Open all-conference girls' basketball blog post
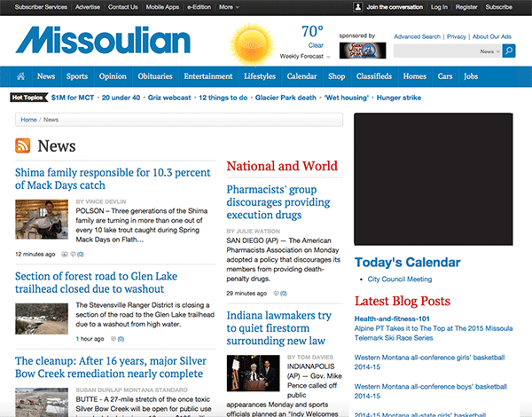The height and width of the screenshot is (417, 532). (429, 362)
